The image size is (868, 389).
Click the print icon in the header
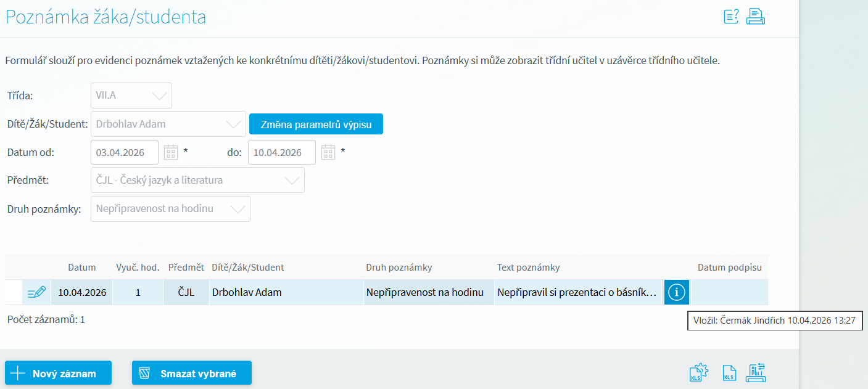click(x=756, y=17)
